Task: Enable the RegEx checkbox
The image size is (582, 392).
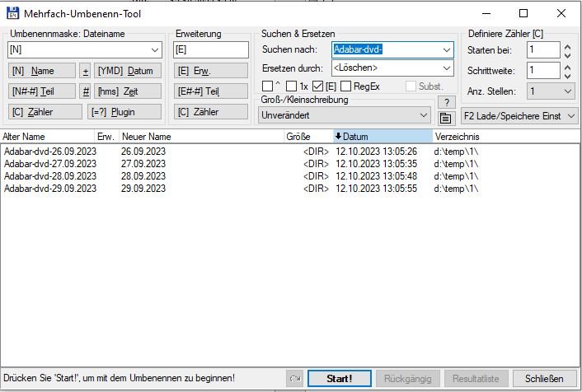Action: coord(345,86)
